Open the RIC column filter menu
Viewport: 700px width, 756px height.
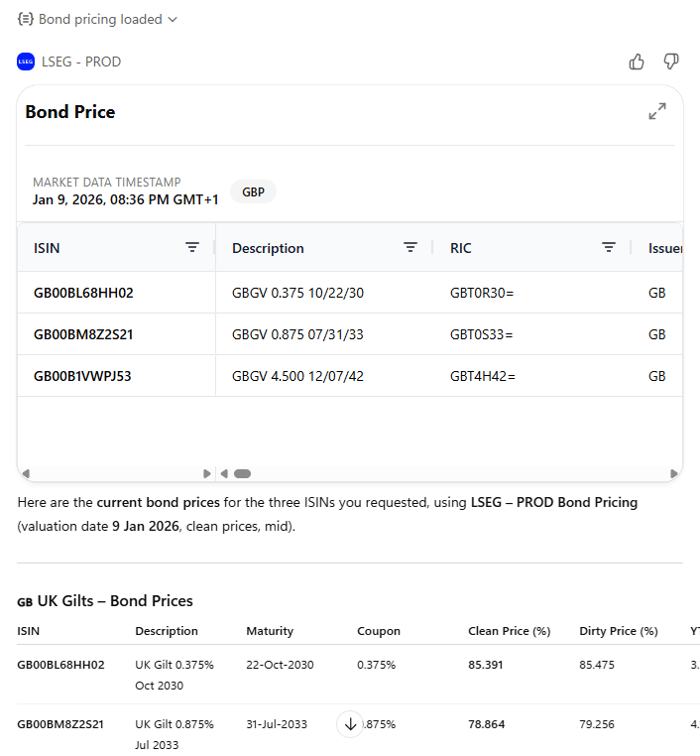click(609, 248)
